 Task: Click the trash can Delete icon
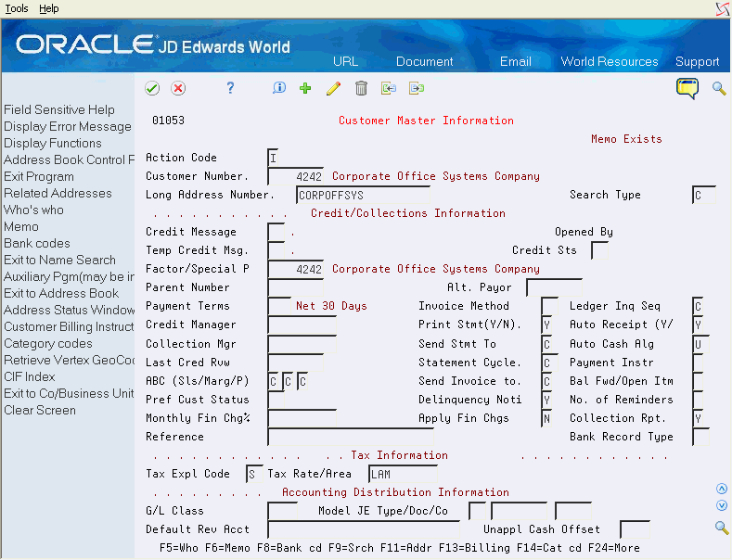tap(361, 88)
